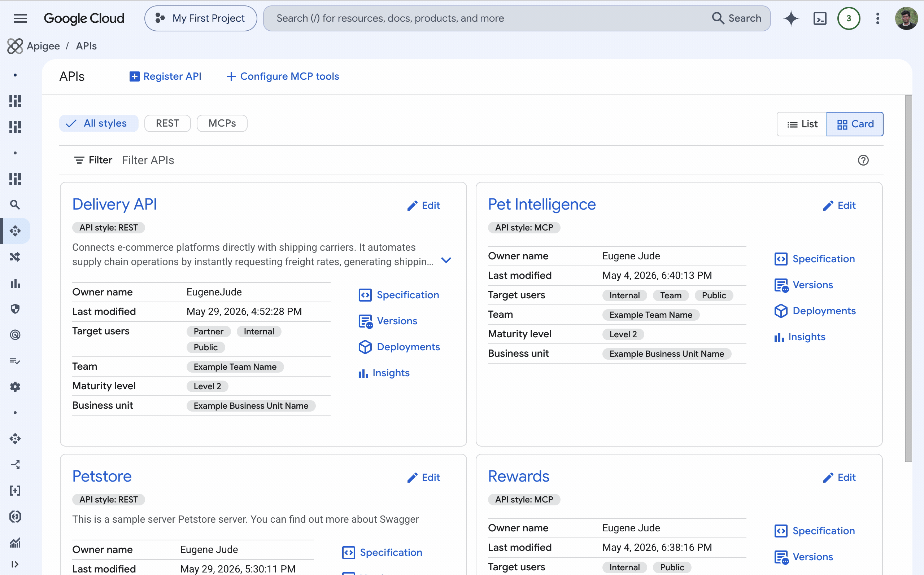Open the gear settings sidebar icon
Image resolution: width=924 pixels, height=575 pixels.
click(15, 387)
